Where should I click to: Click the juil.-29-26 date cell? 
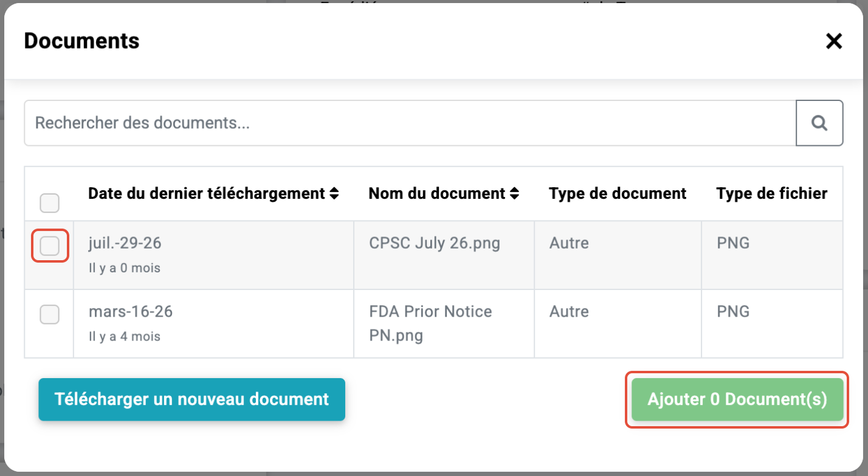click(125, 244)
